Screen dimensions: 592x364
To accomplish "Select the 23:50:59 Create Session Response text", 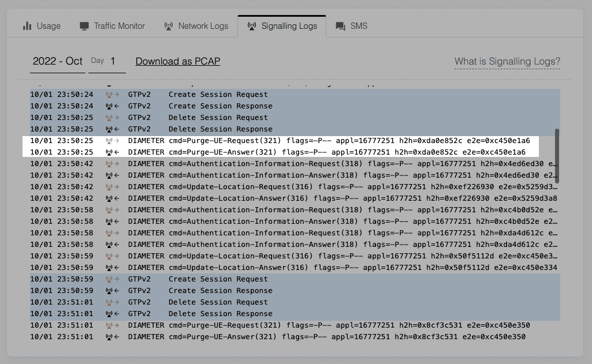I will pos(221,291).
